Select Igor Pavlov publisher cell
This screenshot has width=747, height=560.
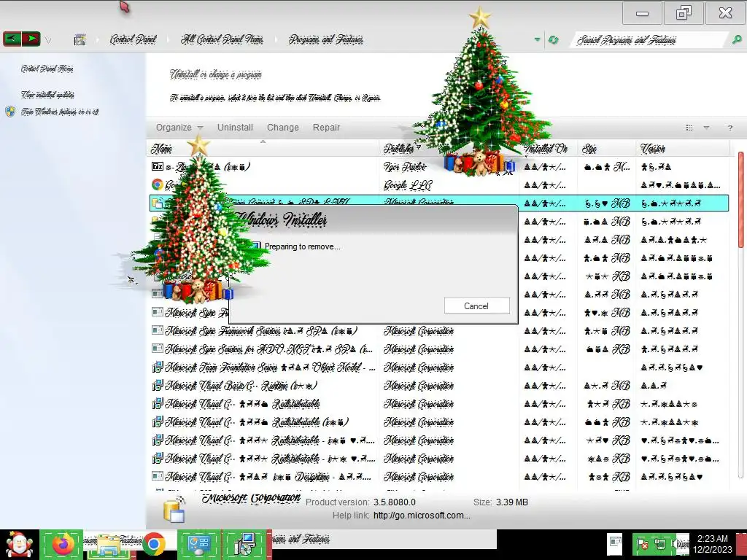point(405,166)
